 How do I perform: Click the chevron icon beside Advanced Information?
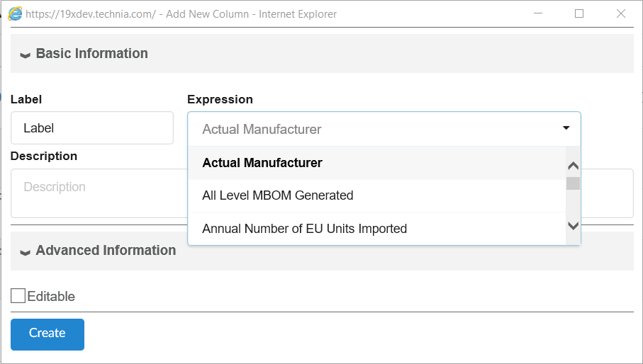tap(25, 251)
